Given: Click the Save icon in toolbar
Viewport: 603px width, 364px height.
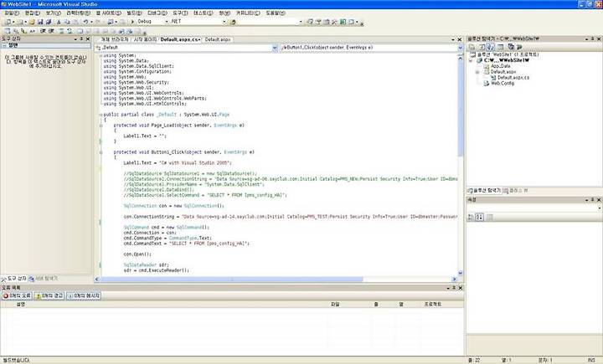Looking at the screenshot, I should pos(40,22).
